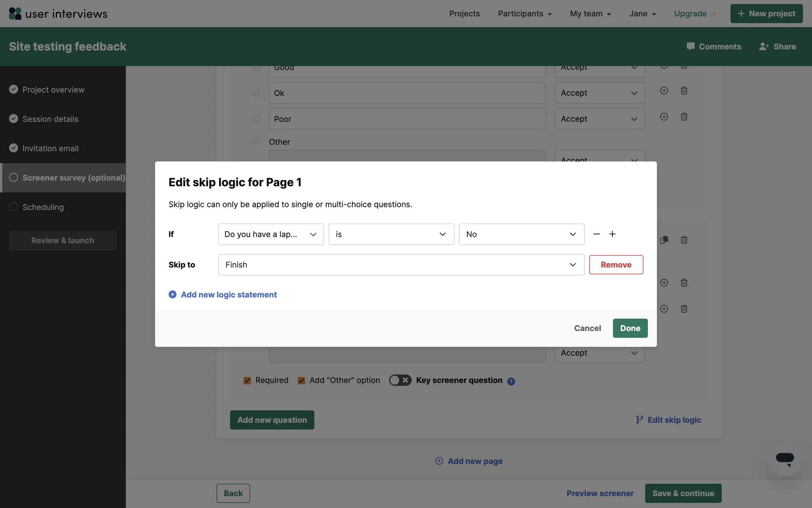The width and height of the screenshot is (812, 508).
Task: Open the chat support bubble
Action: pyautogui.click(x=785, y=459)
